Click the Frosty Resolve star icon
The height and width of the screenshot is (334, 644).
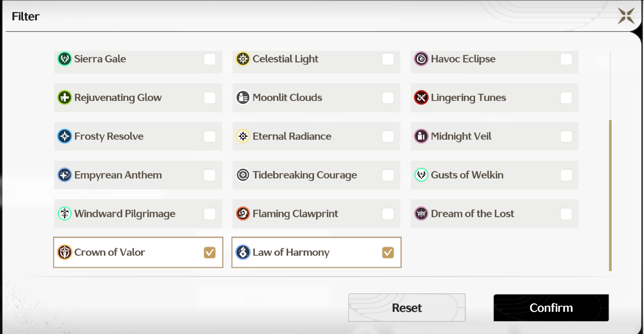point(65,136)
